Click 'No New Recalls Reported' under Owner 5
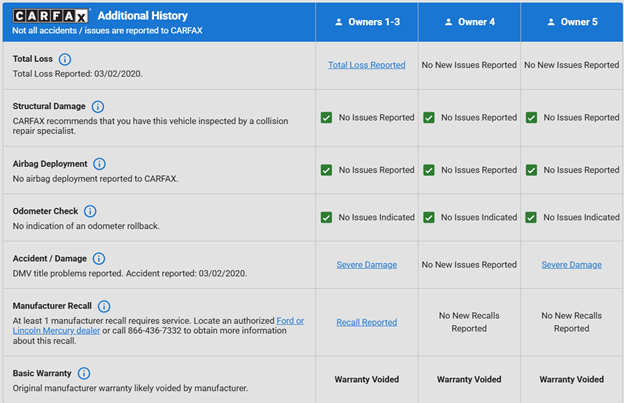This screenshot has height=403, width=624. pos(571,322)
